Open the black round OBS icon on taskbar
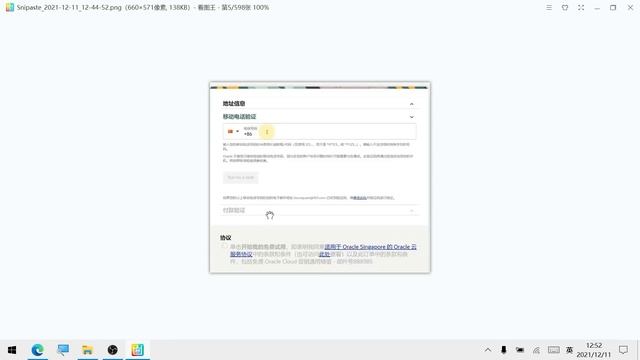 [113, 350]
